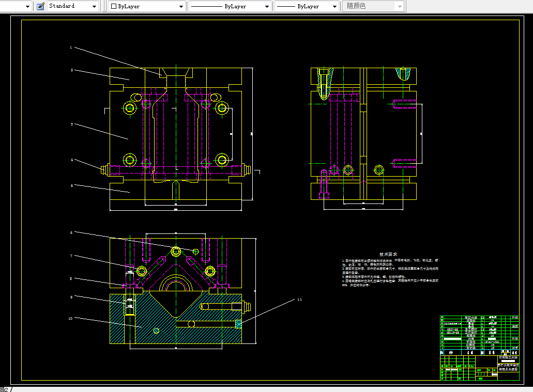The image size is (533, 392).
Task: Open the dropdown arrow left of text style icon
Action: click(x=27, y=6)
